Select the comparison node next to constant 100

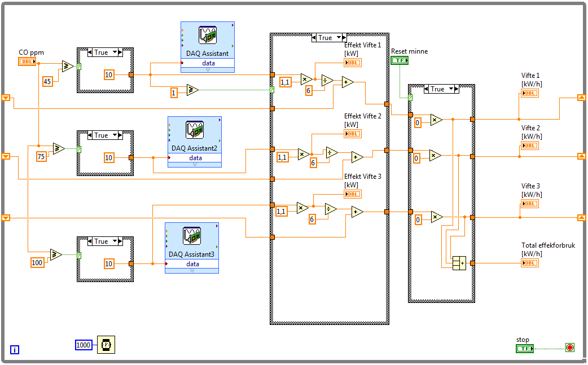(56, 255)
